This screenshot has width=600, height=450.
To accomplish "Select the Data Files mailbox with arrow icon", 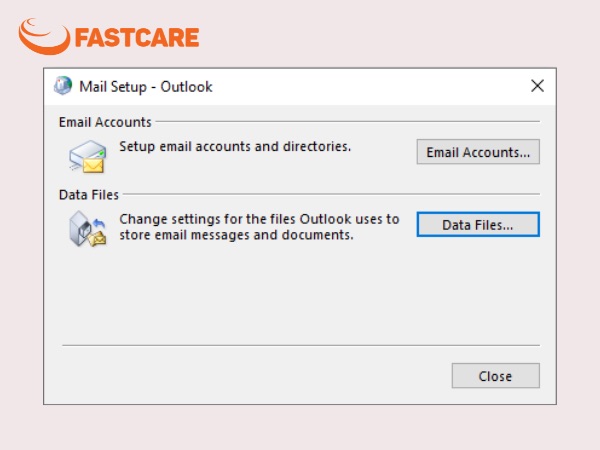I will 87,229.
